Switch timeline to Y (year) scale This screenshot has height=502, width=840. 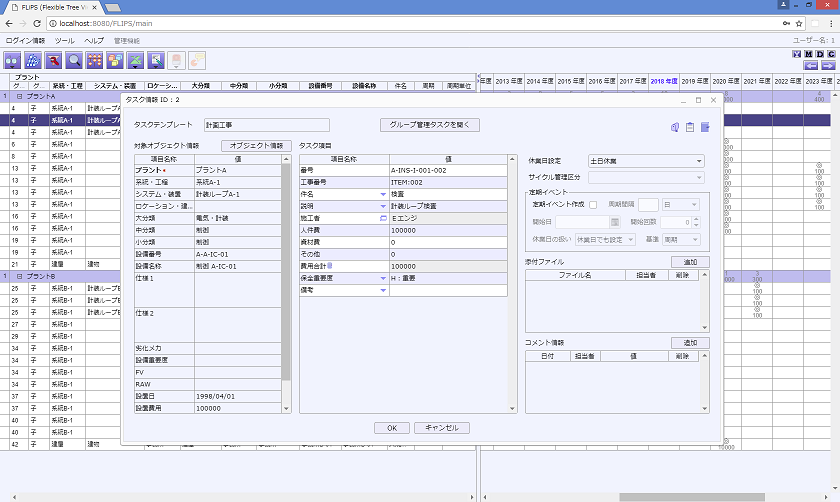coord(797,54)
